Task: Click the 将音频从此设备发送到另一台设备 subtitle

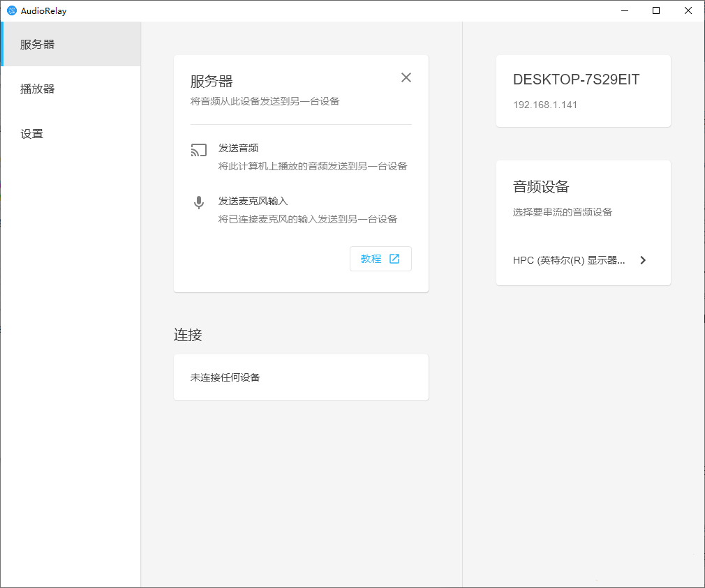Action: click(265, 102)
